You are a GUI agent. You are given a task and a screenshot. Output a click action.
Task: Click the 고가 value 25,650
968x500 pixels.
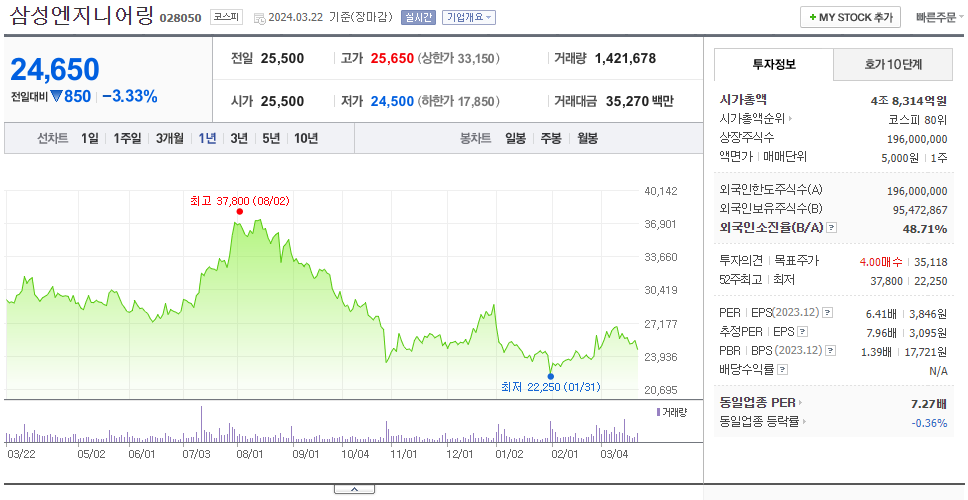(392, 59)
